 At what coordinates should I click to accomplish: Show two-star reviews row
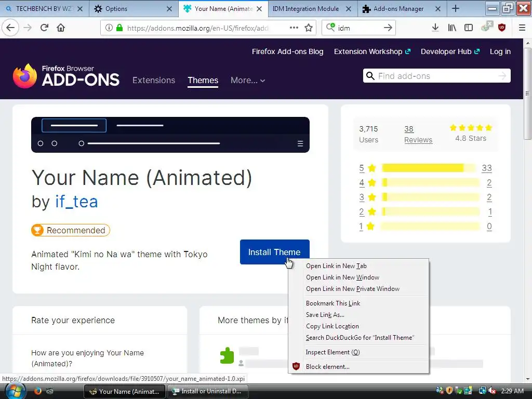[425, 212]
